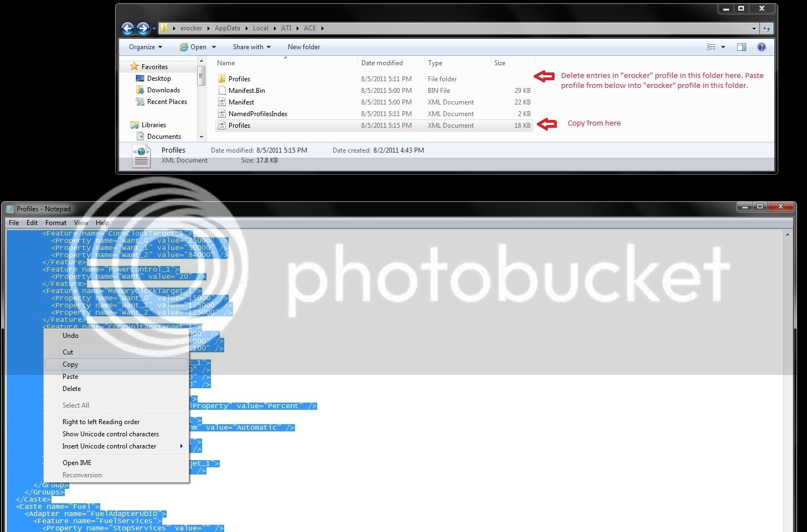The image size is (807, 532).
Task: Expand the Open button dropdown arrow
Action: pos(214,47)
